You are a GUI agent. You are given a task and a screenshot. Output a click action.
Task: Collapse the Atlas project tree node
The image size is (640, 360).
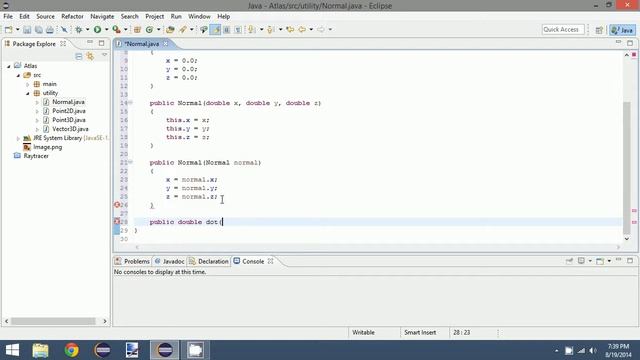click(x=9, y=66)
